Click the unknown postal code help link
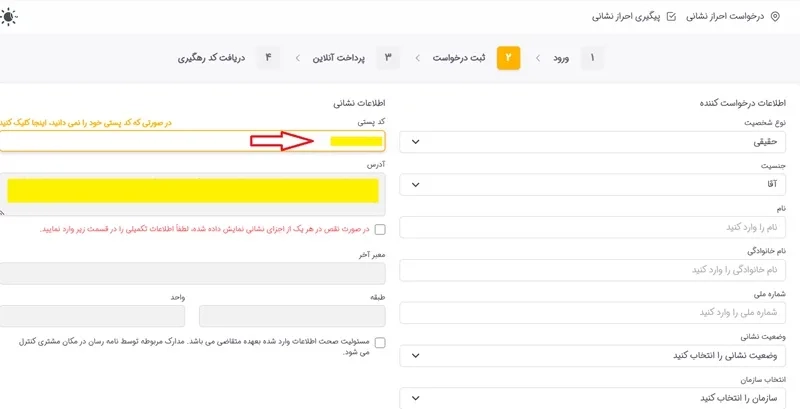 (x=86, y=123)
